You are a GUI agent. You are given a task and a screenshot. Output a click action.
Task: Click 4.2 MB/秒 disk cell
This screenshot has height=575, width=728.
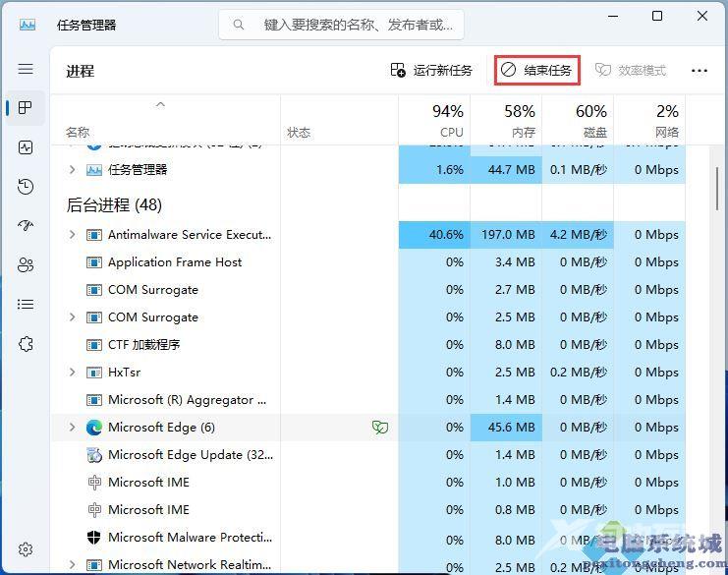click(578, 235)
